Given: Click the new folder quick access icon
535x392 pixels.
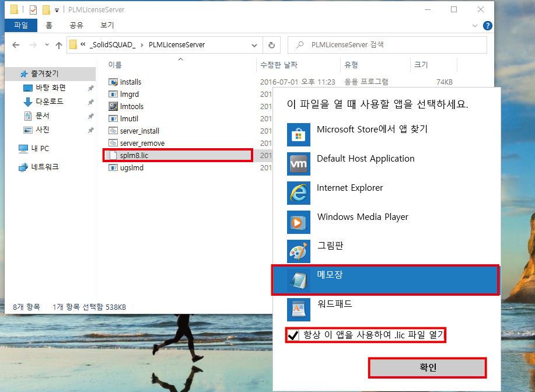Looking at the screenshot, I should (46, 10).
